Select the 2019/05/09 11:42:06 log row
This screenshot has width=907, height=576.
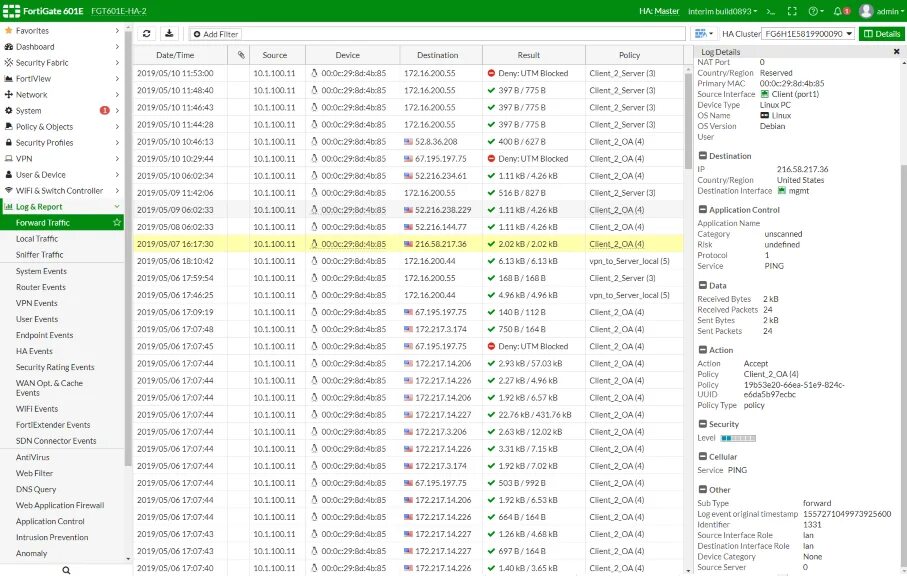[408, 193]
